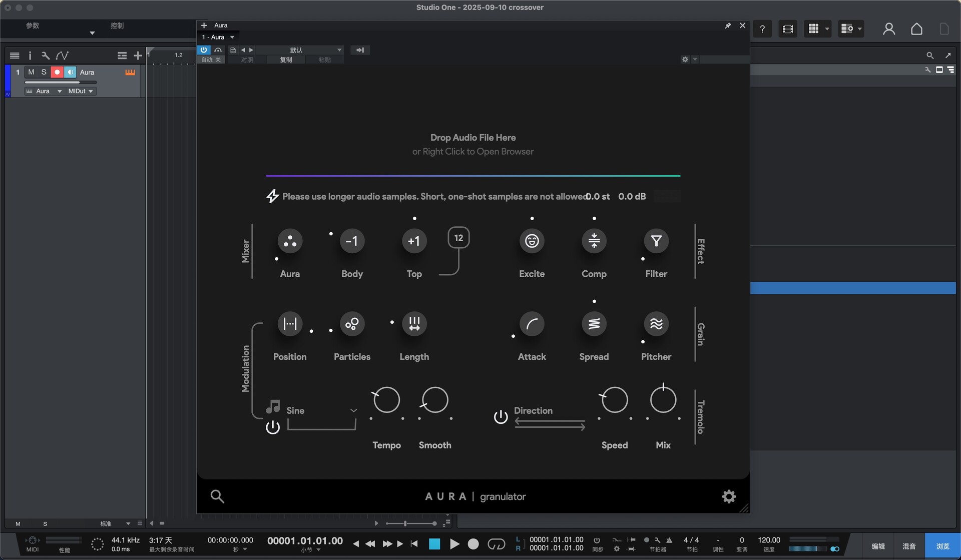This screenshot has width=961, height=560.
Task: Solo the Aura track
Action: pos(44,72)
